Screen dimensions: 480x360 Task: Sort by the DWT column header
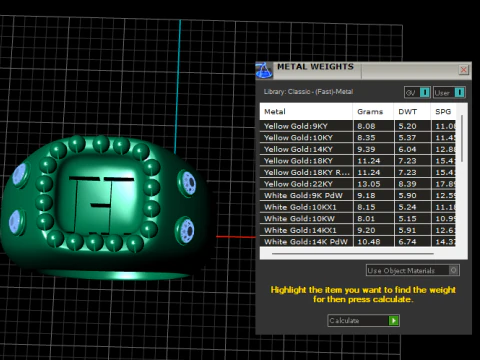click(412, 112)
